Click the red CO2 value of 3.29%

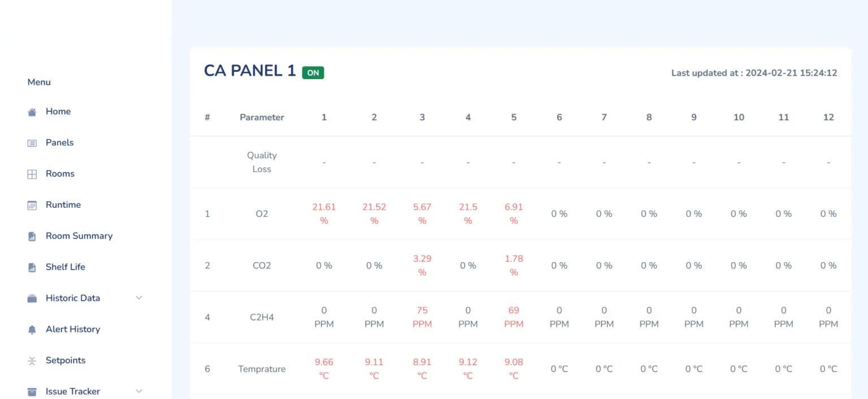tap(422, 265)
